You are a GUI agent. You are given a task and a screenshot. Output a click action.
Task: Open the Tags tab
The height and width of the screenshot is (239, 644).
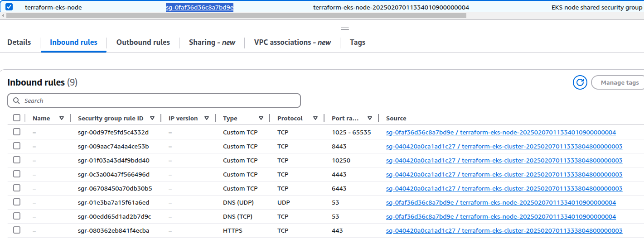click(357, 42)
